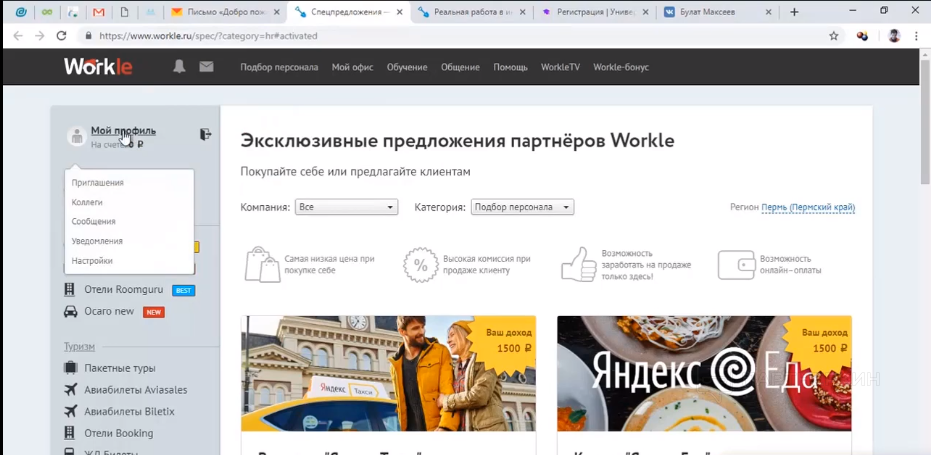The width and height of the screenshot is (931, 455).
Task: Click the colored balls extension icon
Action: pyautogui.click(x=862, y=36)
